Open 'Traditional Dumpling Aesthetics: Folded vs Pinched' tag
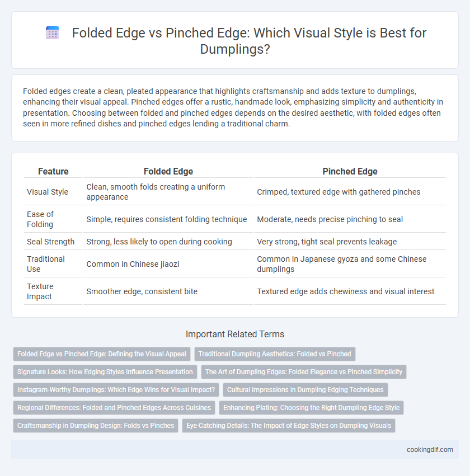The image size is (470, 476). [275, 354]
